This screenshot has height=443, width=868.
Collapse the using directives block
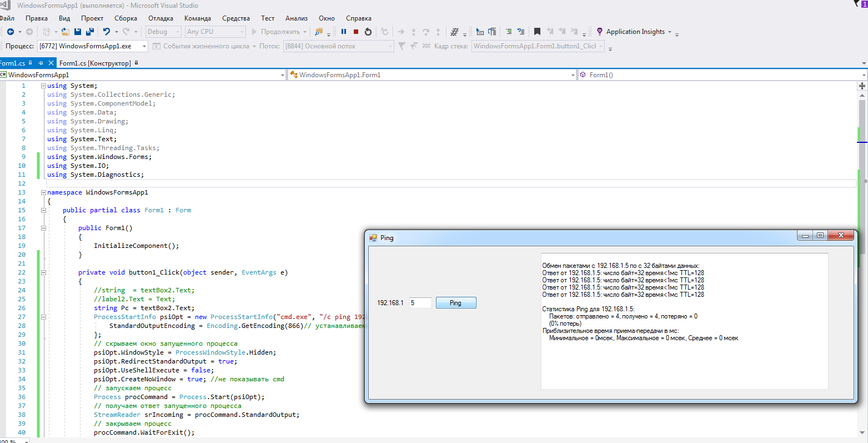point(43,86)
